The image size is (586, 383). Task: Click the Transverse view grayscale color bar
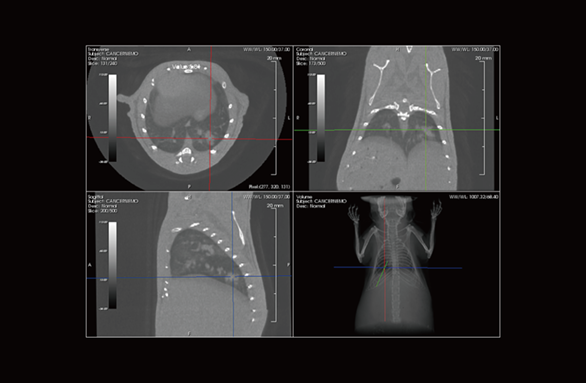tap(112, 118)
